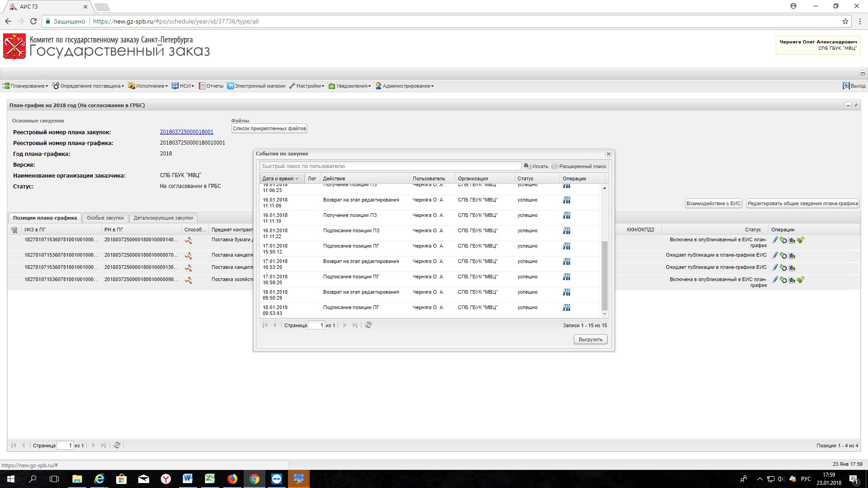Open Excel from the Windows taskbar
The width and height of the screenshot is (868, 488).
pos(210,479)
